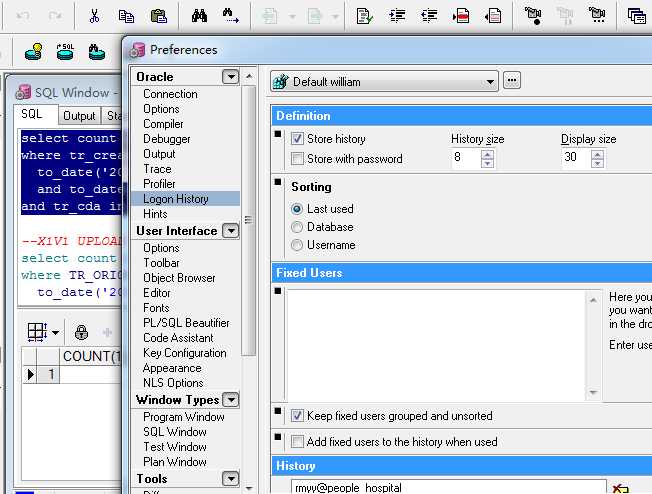Click inside the Fixed Users text area

tap(436, 345)
